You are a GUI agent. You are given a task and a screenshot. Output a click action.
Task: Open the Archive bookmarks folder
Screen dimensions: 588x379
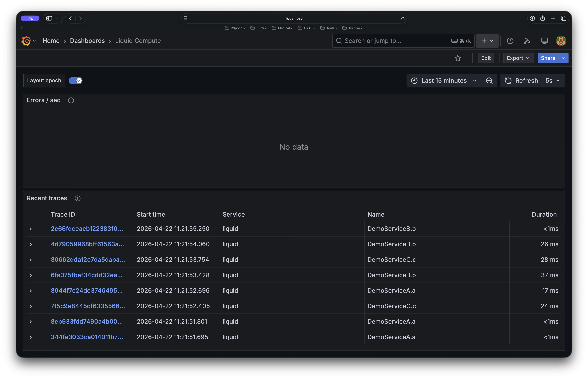[352, 28]
